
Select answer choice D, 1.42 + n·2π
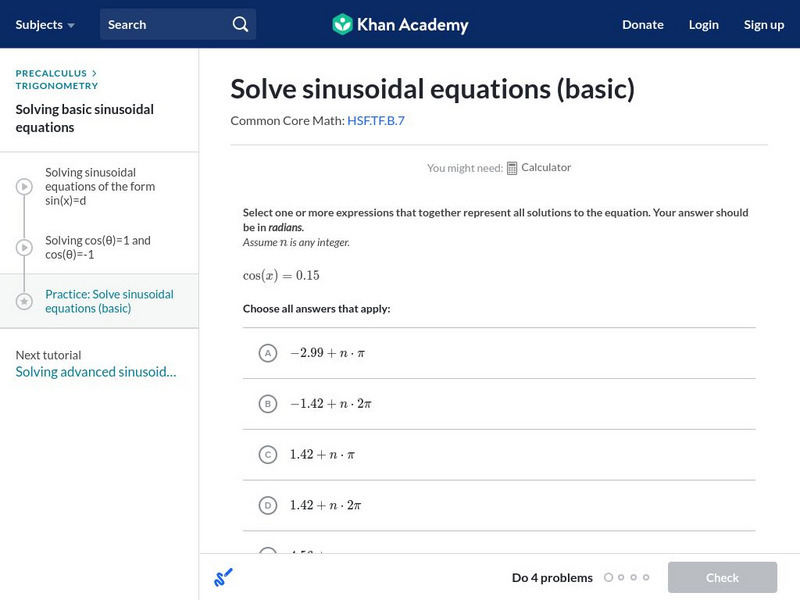coord(267,506)
